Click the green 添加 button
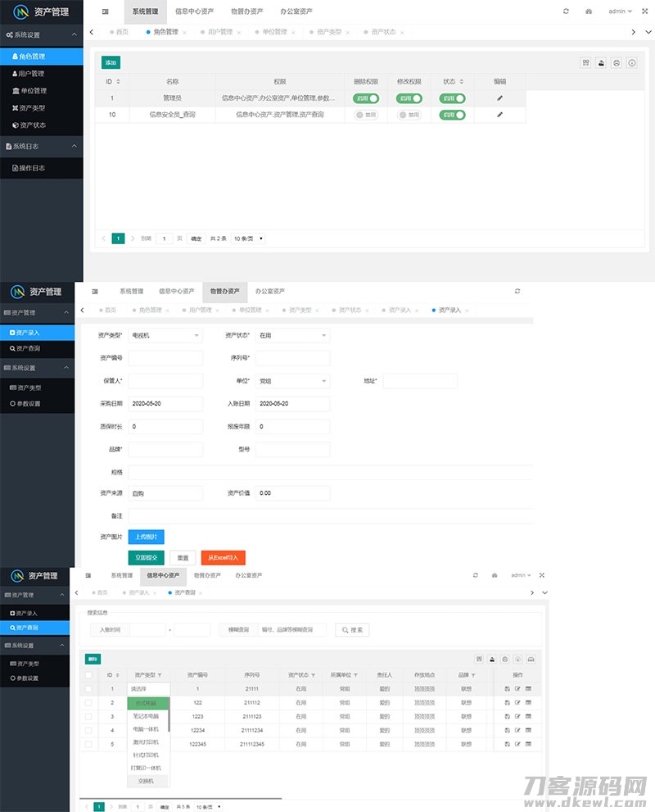This screenshot has height=812, width=655. click(111, 62)
